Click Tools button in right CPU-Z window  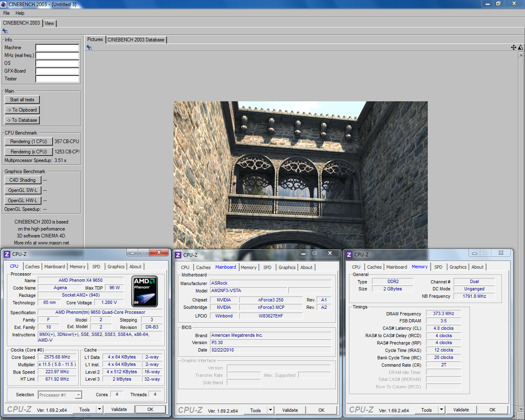pos(427,410)
